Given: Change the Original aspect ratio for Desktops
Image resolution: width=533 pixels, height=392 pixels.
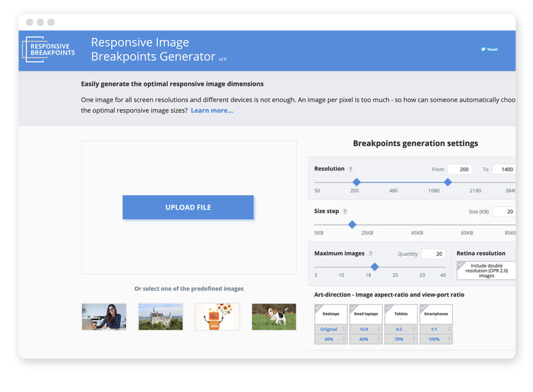Looking at the screenshot, I should pos(328,329).
